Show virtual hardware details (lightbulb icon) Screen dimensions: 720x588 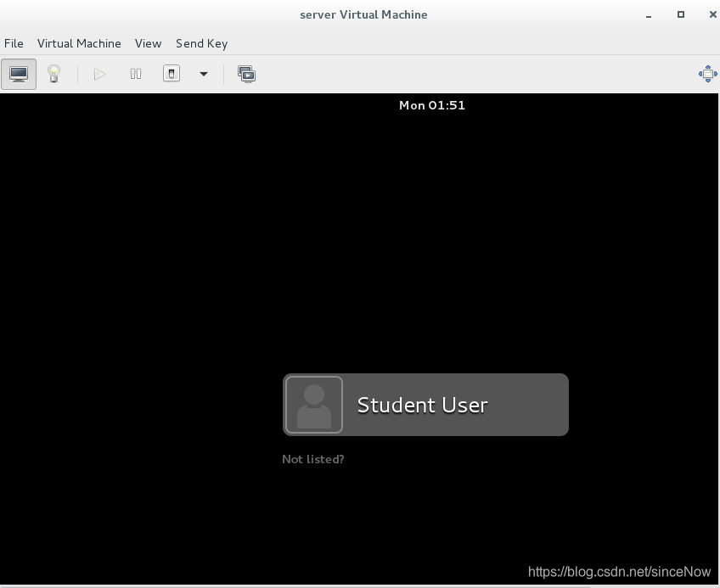tap(54, 74)
